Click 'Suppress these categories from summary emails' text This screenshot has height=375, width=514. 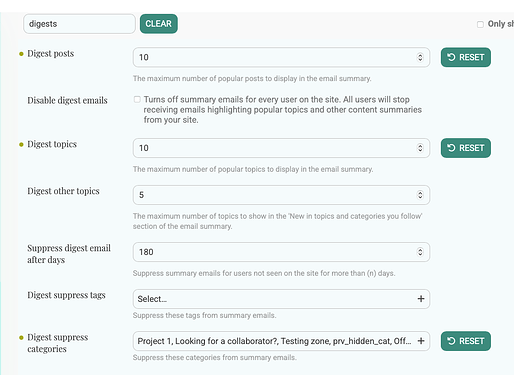coord(215,358)
